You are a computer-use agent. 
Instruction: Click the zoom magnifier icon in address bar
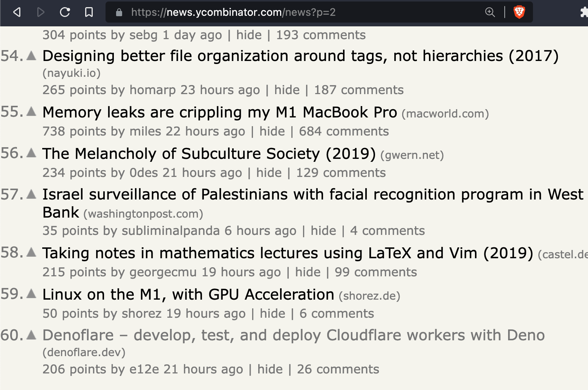point(490,12)
